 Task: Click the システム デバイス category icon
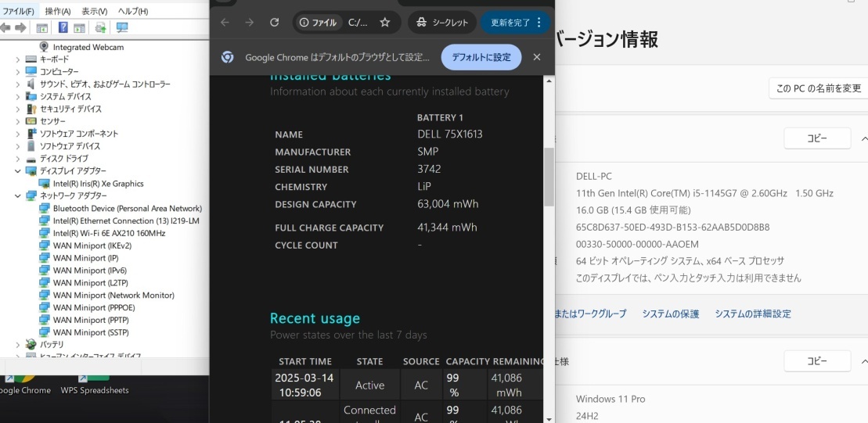point(31,96)
